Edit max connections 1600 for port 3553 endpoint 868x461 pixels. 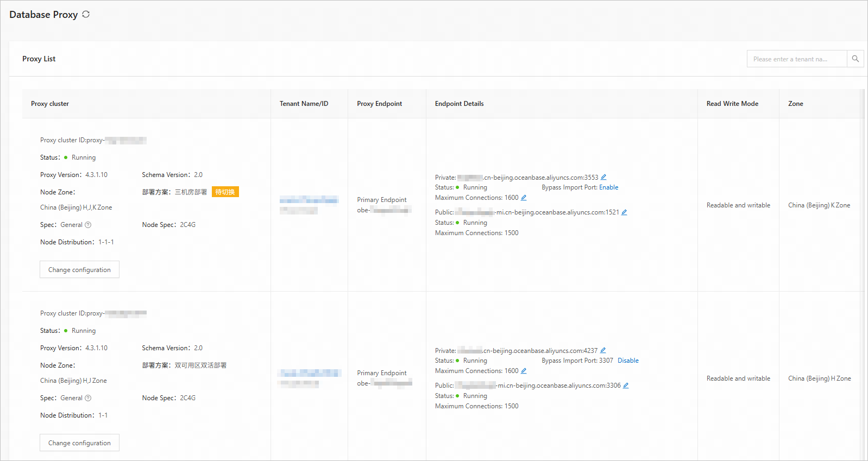524,198
